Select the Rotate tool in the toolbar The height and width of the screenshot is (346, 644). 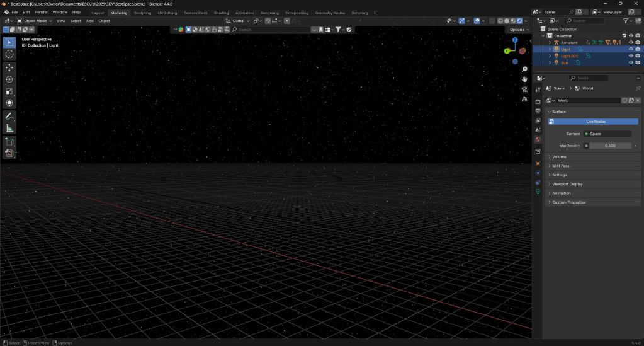tap(9, 79)
